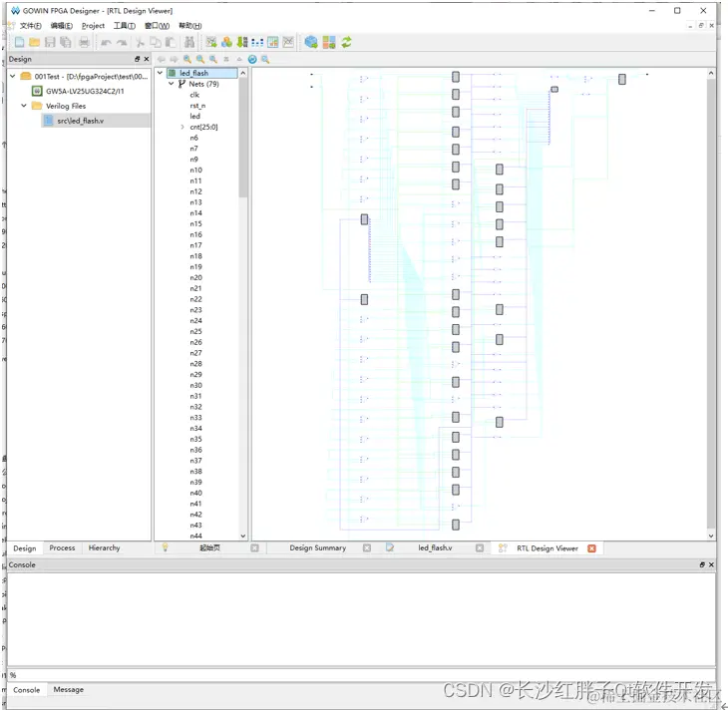The image size is (728, 710).
Task: Expand the cnt[25:0] bus net
Action: 182,127
